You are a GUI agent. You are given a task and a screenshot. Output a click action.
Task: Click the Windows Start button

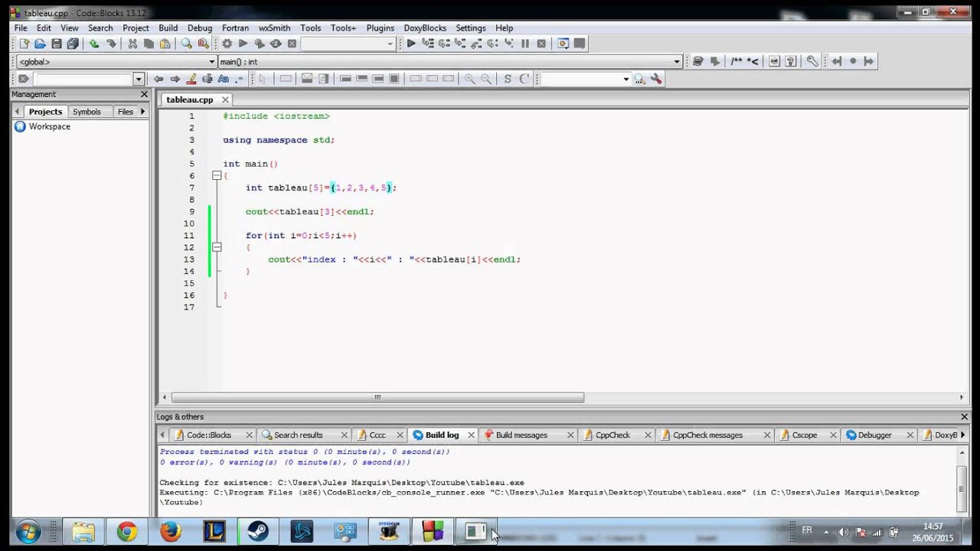[x=27, y=532]
